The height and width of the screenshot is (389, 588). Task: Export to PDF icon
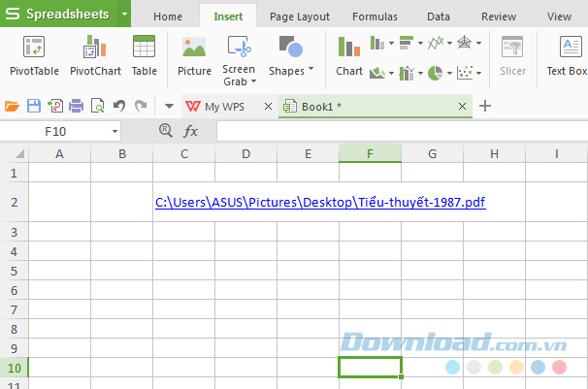point(55,106)
